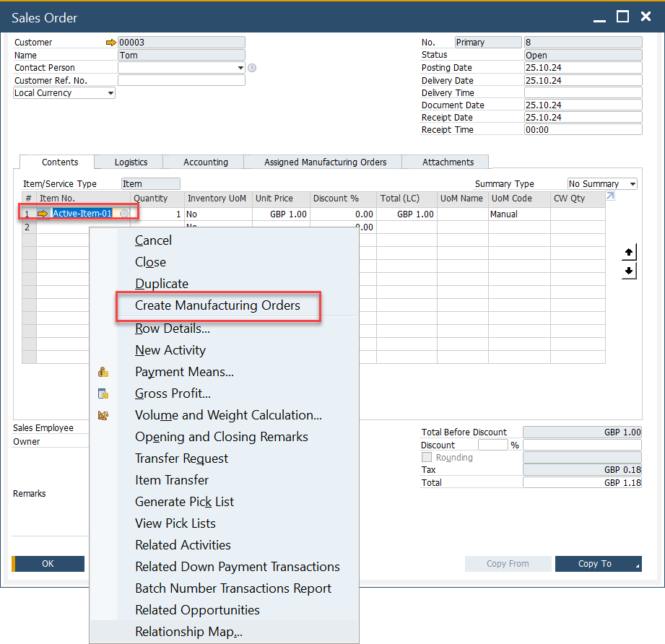Viewport: 665px width, 644px height.
Task: Click the Volume and Weight Calculation icon
Action: click(103, 416)
